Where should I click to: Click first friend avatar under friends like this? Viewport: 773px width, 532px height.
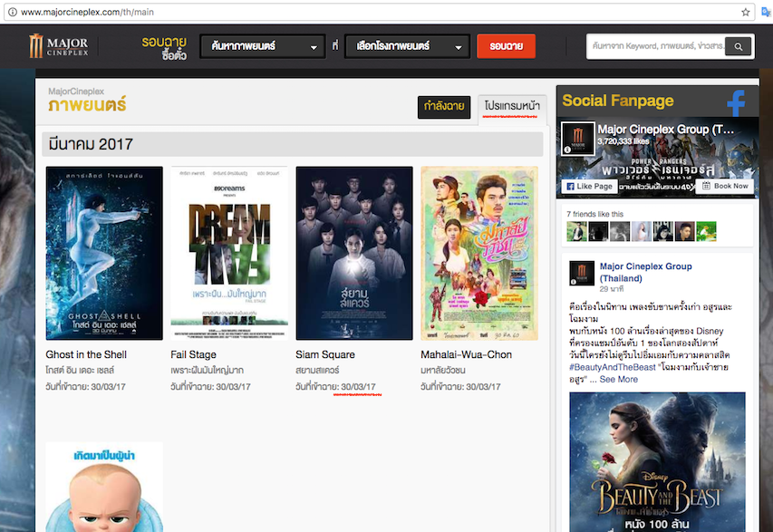click(x=576, y=231)
